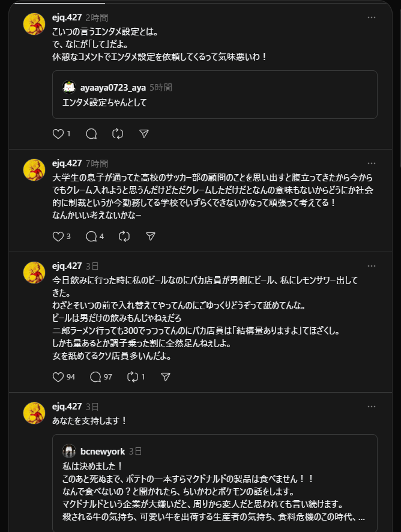
Task: Share the soccer club advisor post
Action: 151,237
